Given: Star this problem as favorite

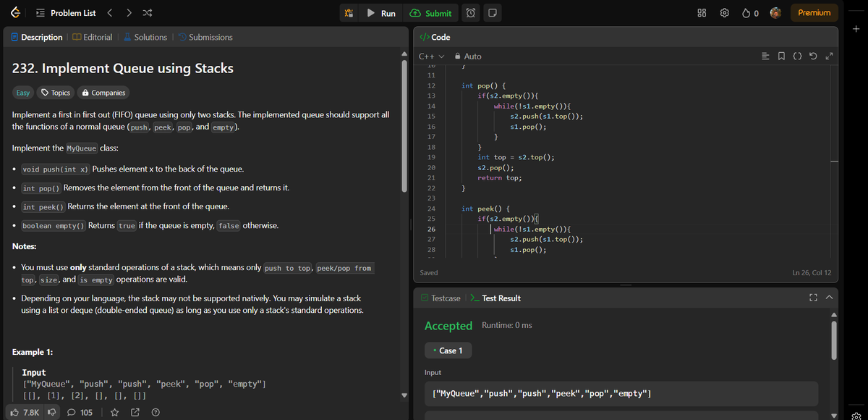Looking at the screenshot, I should 115,412.
